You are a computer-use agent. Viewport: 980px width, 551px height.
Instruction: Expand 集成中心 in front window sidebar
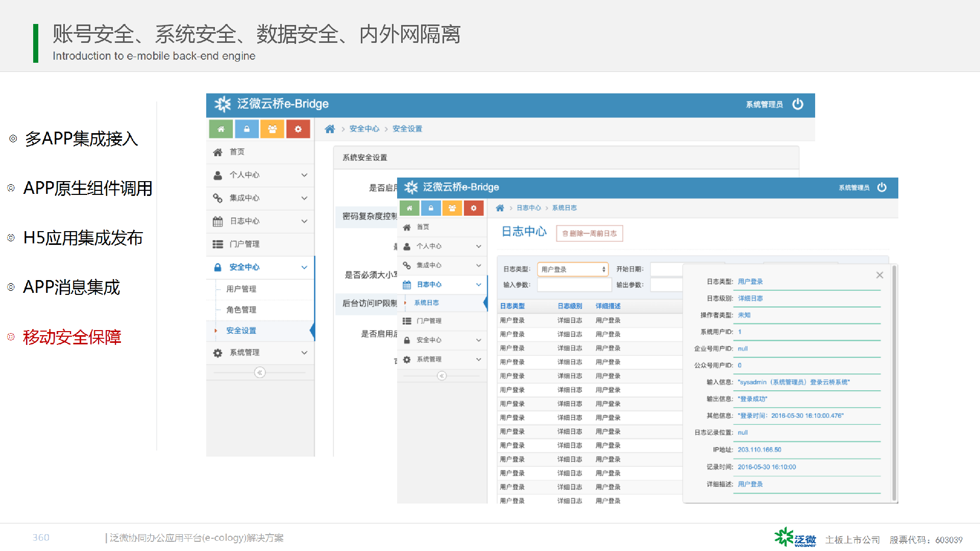tap(442, 265)
